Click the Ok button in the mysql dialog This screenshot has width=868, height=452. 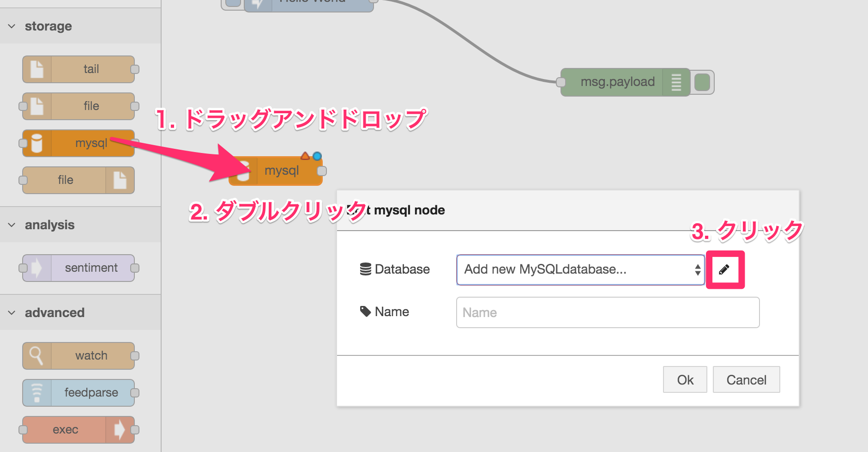click(x=685, y=379)
